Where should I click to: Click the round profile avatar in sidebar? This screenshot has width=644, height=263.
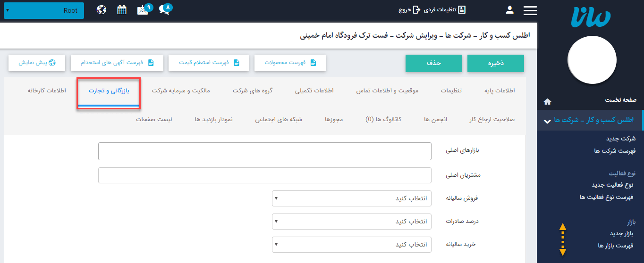click(x=592, y=60)
